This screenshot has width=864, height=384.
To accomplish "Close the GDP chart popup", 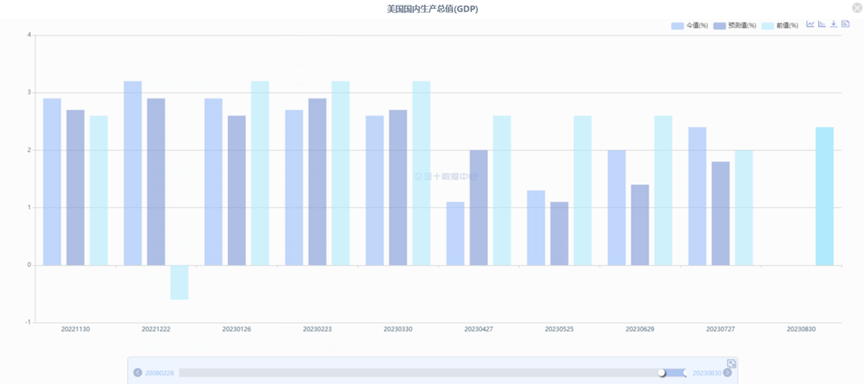I will tap(856, 8).
